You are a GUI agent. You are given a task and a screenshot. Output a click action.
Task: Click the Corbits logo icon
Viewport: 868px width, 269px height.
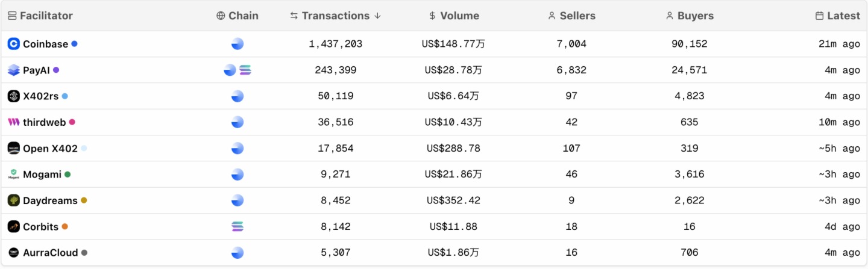click(x=13, y=227)
